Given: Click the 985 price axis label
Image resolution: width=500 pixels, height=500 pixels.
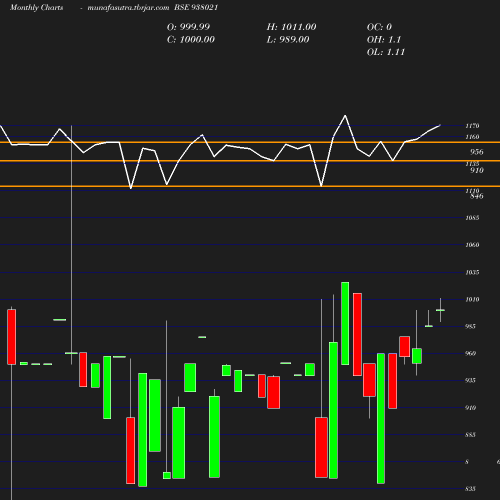Looking at the screenshot, I should point(470,326).
